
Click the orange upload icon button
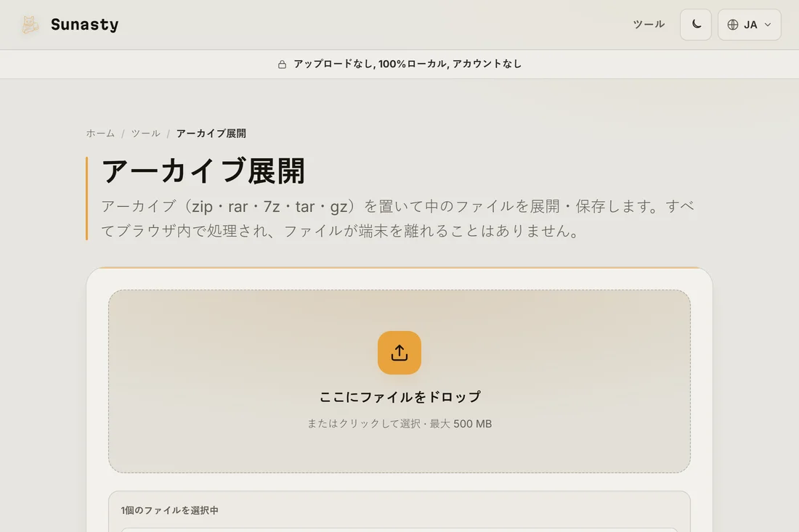[399, 353]
